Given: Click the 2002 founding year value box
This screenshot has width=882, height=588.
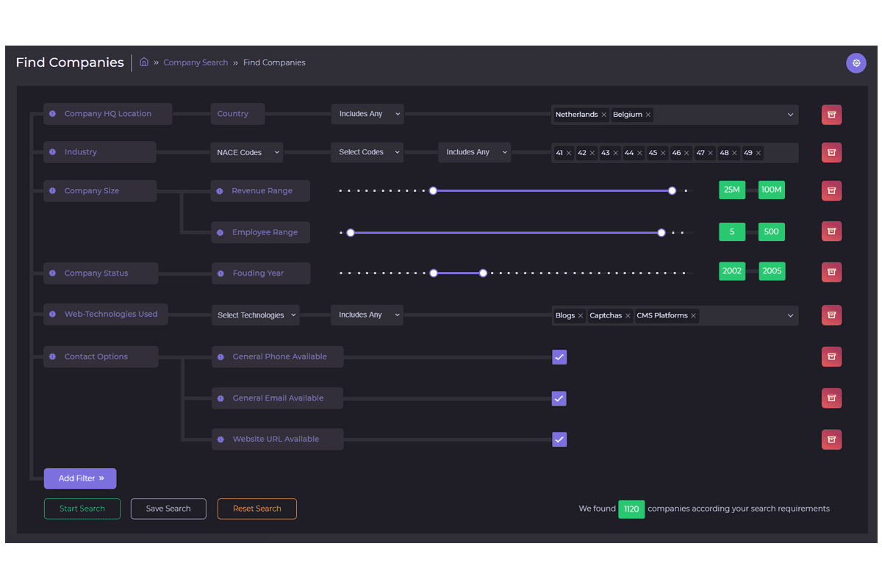Looking at the screenshot, I should (731, 271).
